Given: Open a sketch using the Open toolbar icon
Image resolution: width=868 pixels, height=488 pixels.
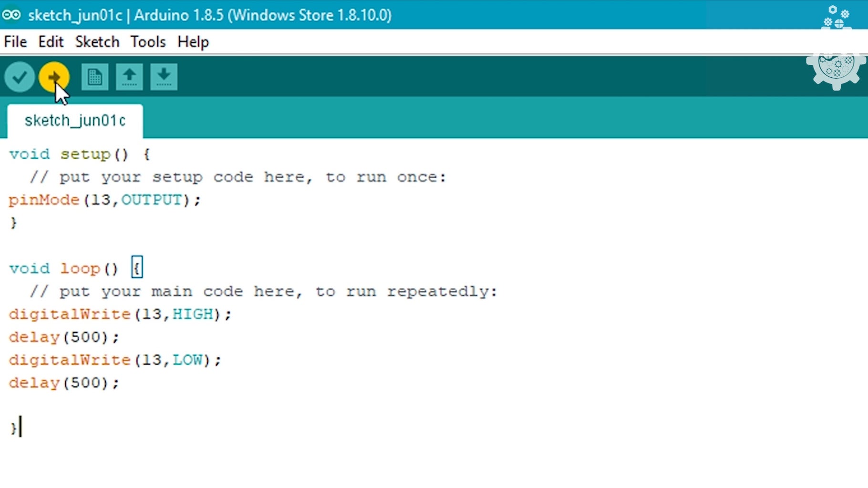Looking at the screenshot, I should [129, 76].
